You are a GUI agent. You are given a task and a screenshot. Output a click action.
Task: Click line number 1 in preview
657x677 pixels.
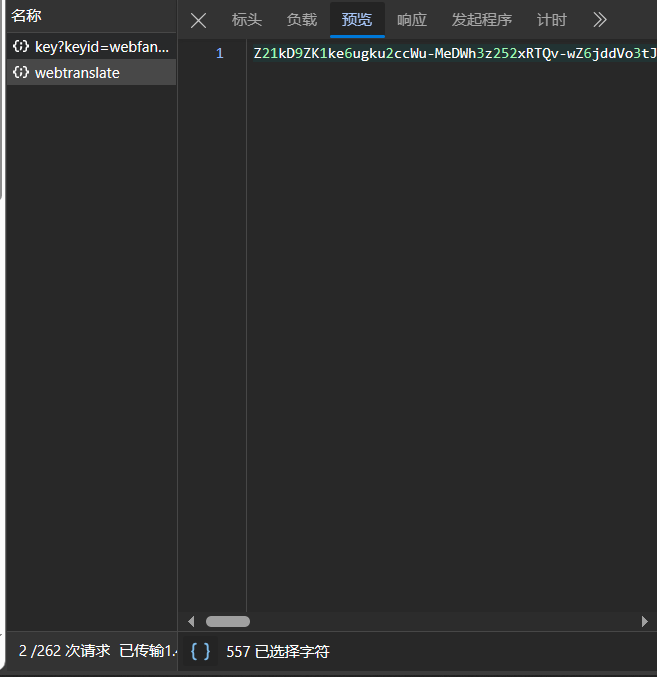click(220, 53)
